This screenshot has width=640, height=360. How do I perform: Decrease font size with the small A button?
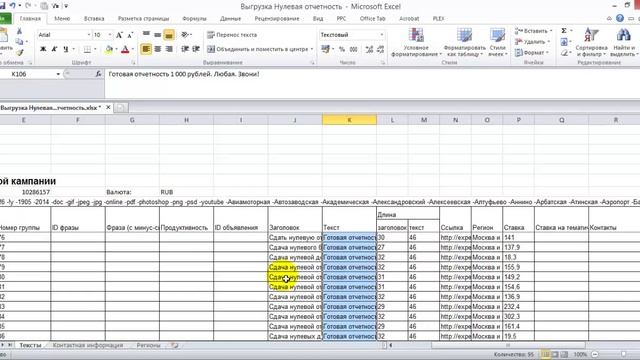point(130,35)
